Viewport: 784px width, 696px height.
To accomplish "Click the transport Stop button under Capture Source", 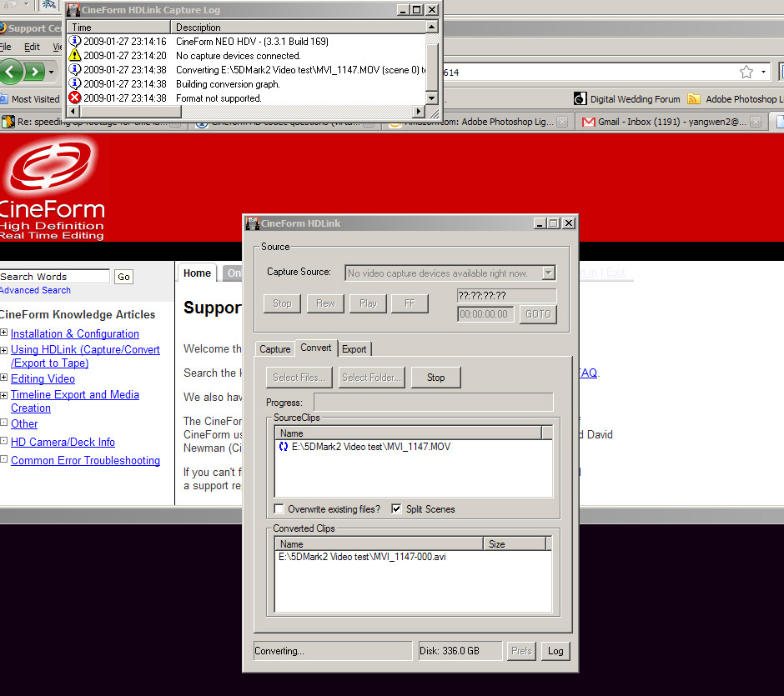I will pos(282,303).
